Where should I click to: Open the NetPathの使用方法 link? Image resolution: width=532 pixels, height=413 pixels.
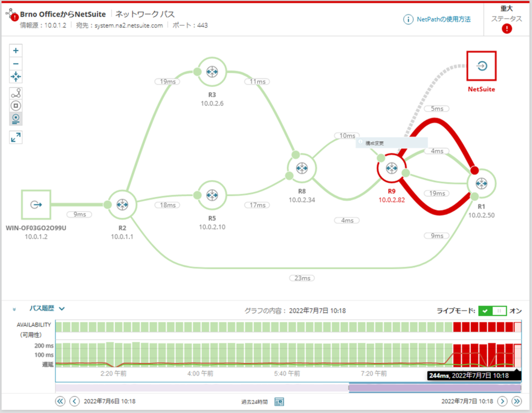pos(444,19)
